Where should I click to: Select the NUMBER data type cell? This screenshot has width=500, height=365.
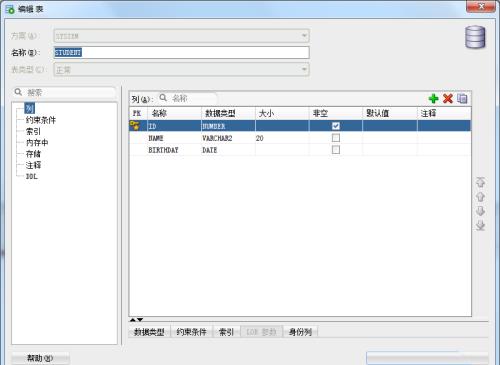pos(228,126)
